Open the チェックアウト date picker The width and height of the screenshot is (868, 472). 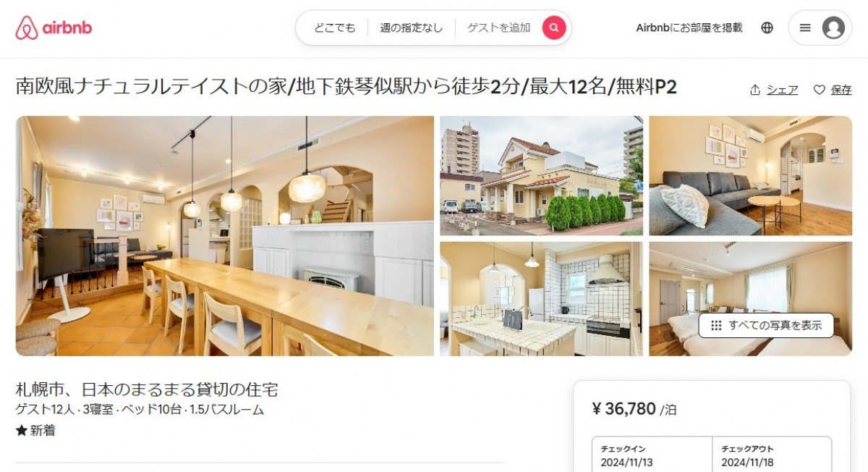click(x=772, y=455)
